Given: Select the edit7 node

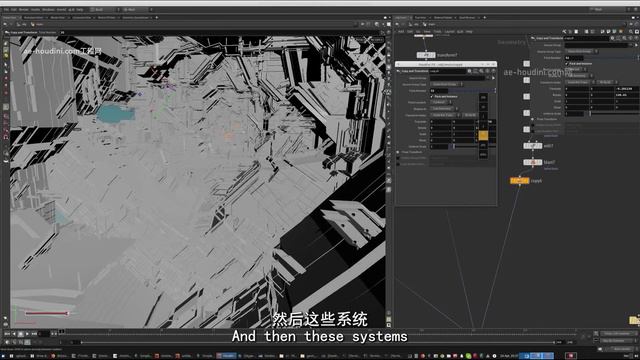Looking at the screenshot, I should tap(533, 146).
